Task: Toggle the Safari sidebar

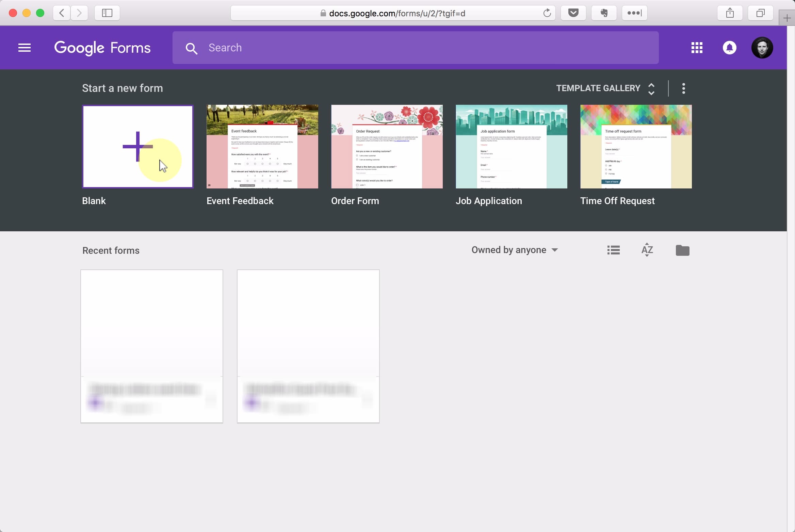Action: [107, 13]
